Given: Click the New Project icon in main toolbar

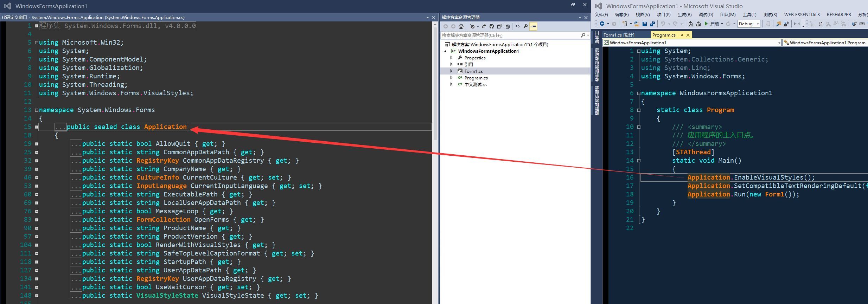Looking at the screenshot, I should point(625,24).
